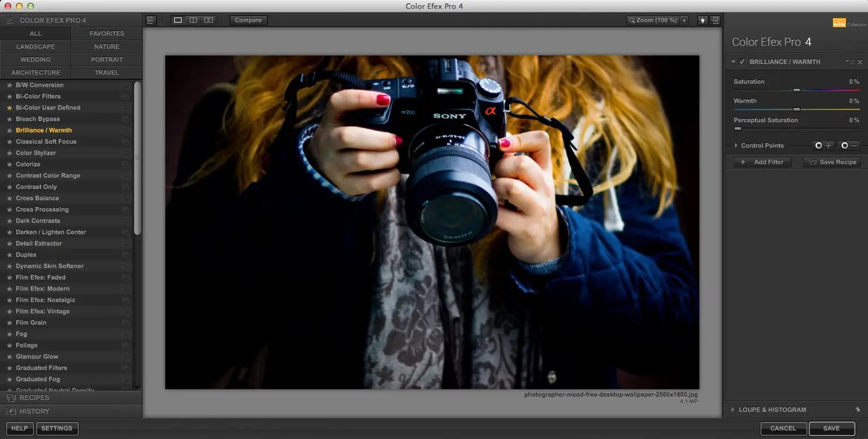The width and height of the screenshot is (868, 439).
Task: Favorite the Duplex filter star
Action: [x=9, y=255]
